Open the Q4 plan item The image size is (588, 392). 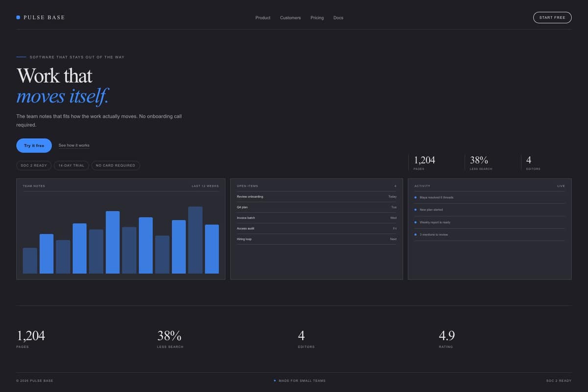pos(317,207)
